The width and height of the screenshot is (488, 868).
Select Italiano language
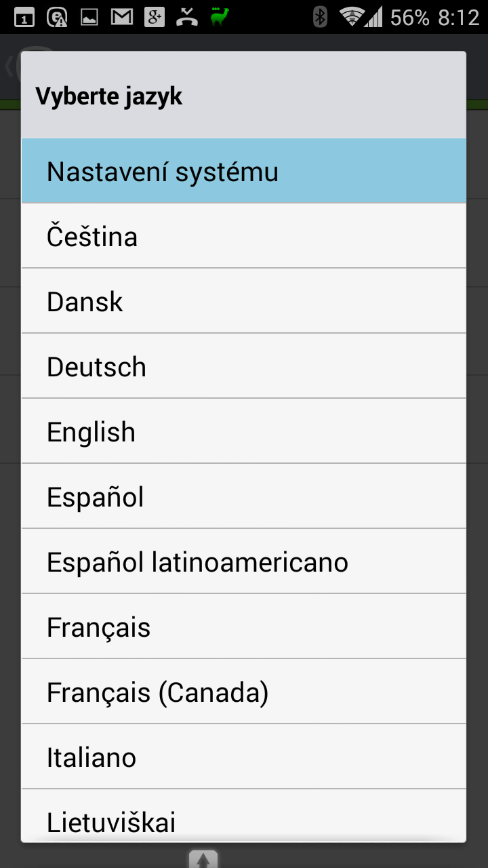click(x=244, y=757)
